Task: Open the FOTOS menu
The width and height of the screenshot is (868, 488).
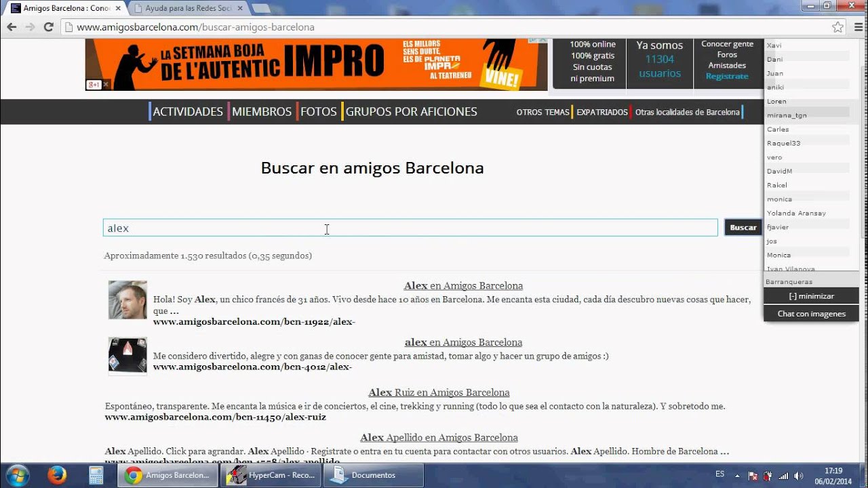Action: pyautogui.click(x=319, y=112)
